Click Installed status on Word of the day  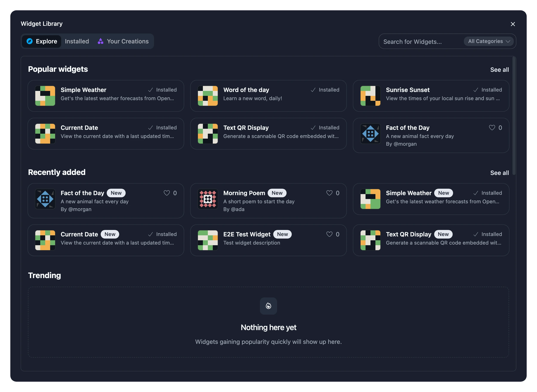point(325,90)
